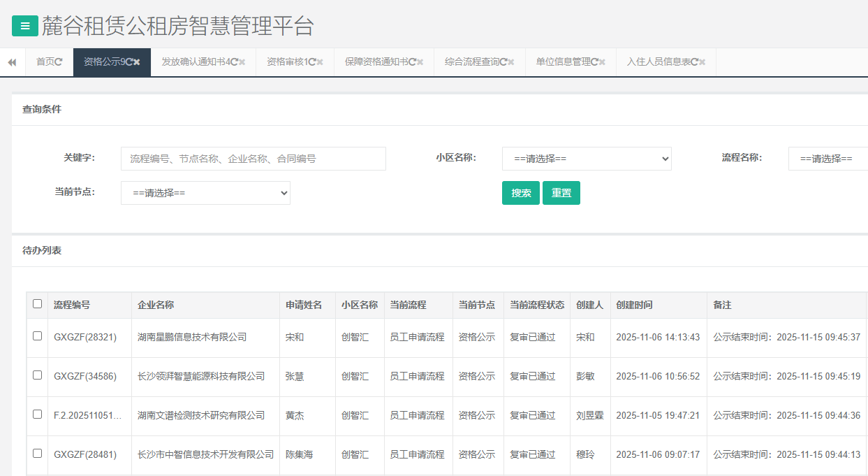The height and width of the screenshot is (476, 868).
Task: Expand the 当前节点 selection dropdown
Action: pyautogui.click(x=205, y=193)
